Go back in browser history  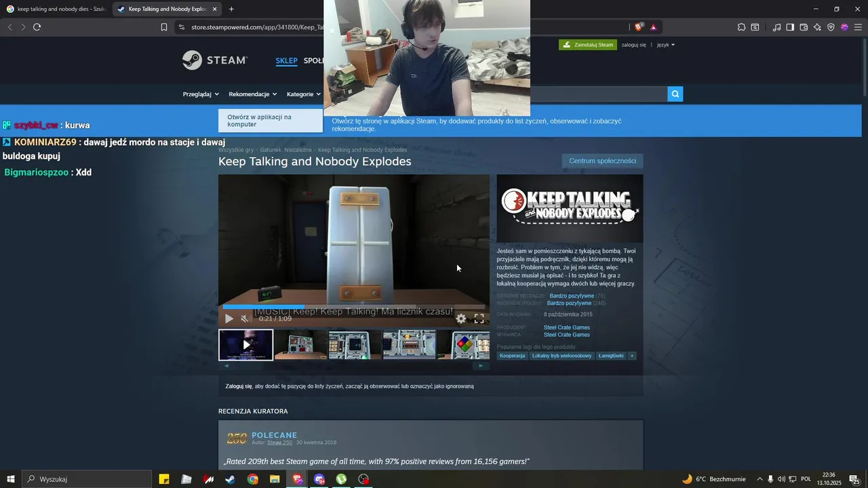[9, 27]
